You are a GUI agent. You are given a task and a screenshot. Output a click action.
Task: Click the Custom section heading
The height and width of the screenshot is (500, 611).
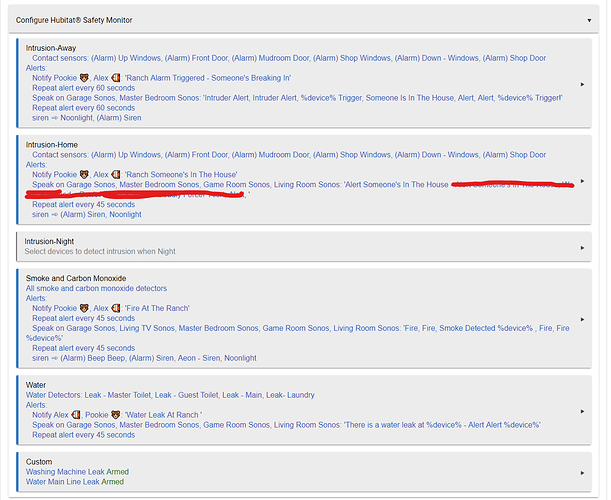point(39,462)
